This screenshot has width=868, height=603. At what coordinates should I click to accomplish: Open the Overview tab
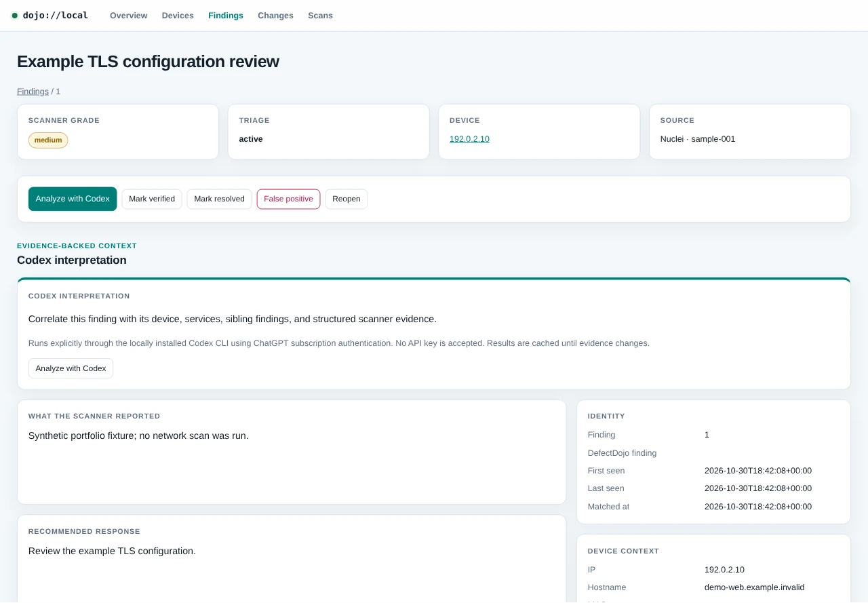click(128, 16)
